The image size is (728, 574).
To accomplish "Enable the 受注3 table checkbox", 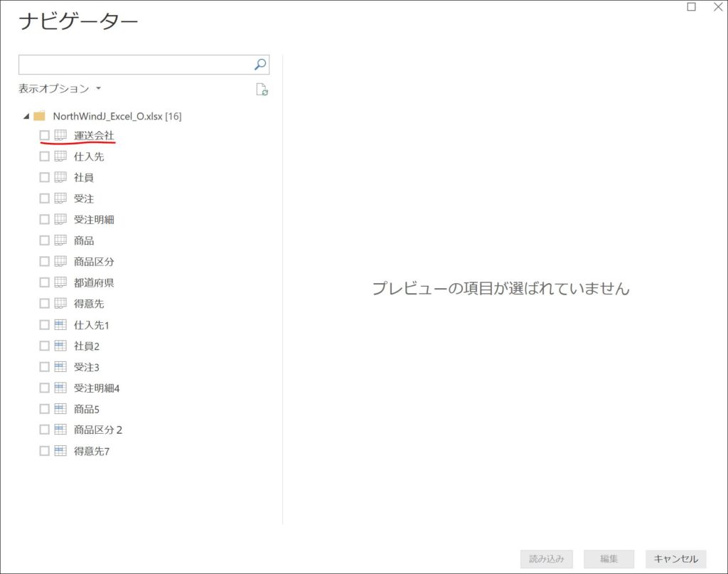I will pyautogui.click(x=45, y=367).
